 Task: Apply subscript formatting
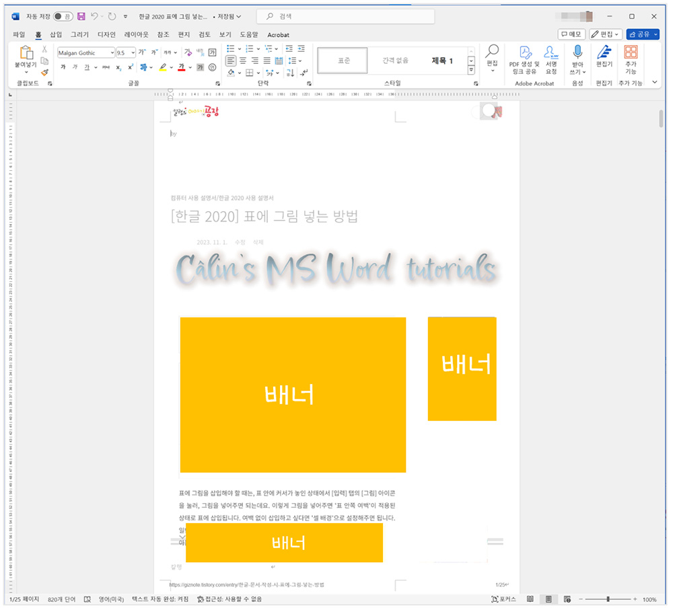pyautogui.click(x=118, y=67)
